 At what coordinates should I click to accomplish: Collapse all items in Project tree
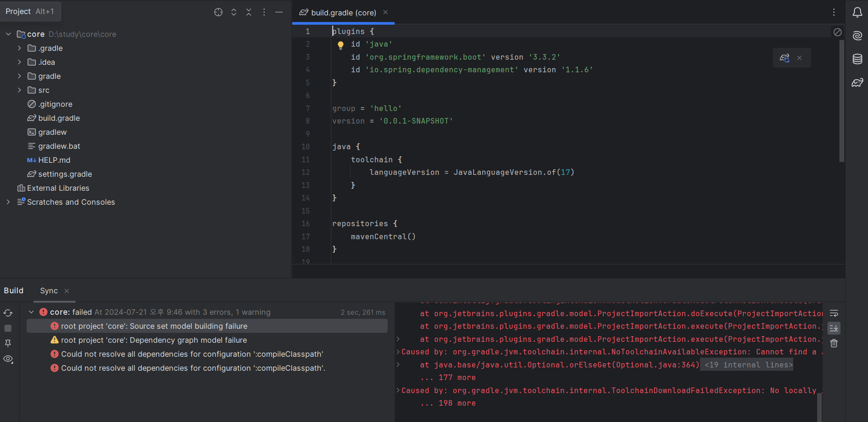click(x=249, y=12)
